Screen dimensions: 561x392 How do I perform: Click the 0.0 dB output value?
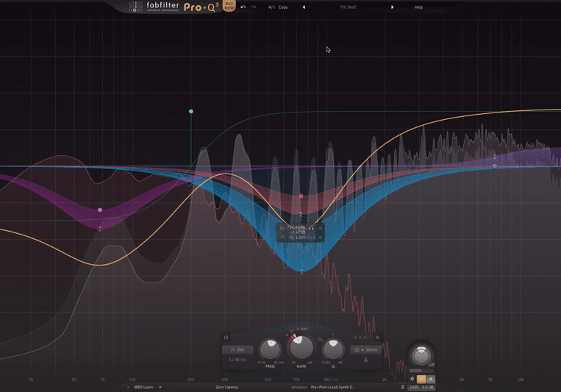[427, 387]
